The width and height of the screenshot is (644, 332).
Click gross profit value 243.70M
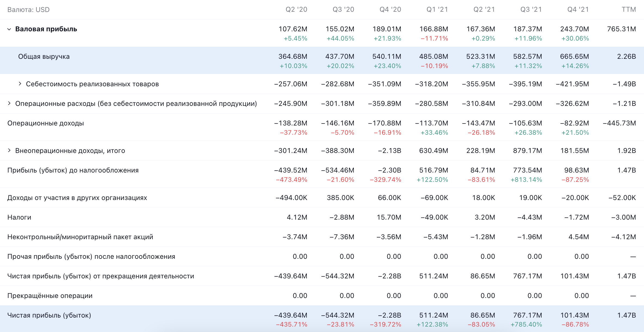[x=575, y=29]
